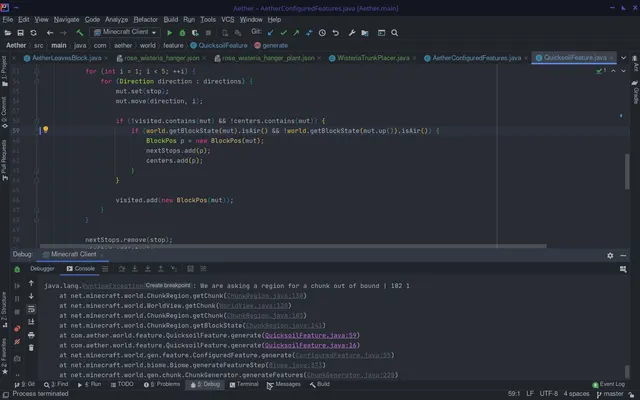Go to next highlighted problem down arrow
This screenshot has height=400, width=640.
623,71
